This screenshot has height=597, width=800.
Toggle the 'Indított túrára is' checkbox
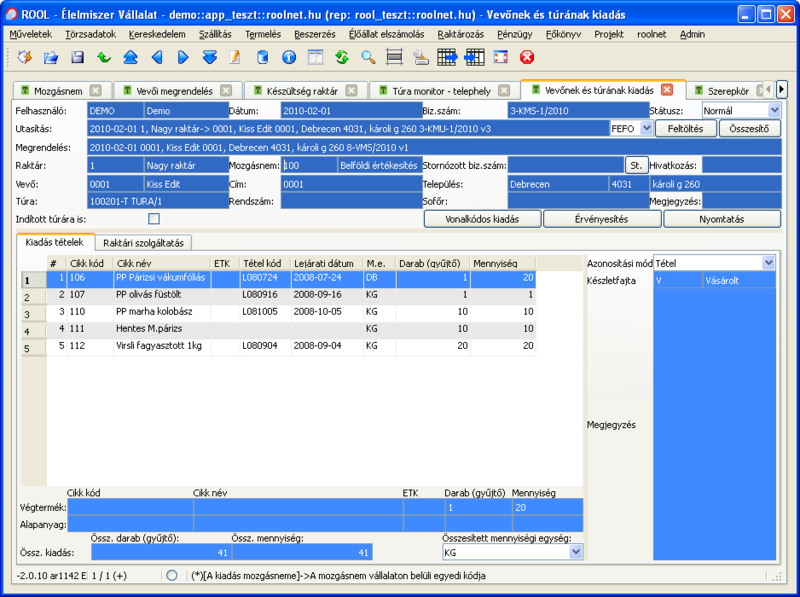click(x=154, y=219)
